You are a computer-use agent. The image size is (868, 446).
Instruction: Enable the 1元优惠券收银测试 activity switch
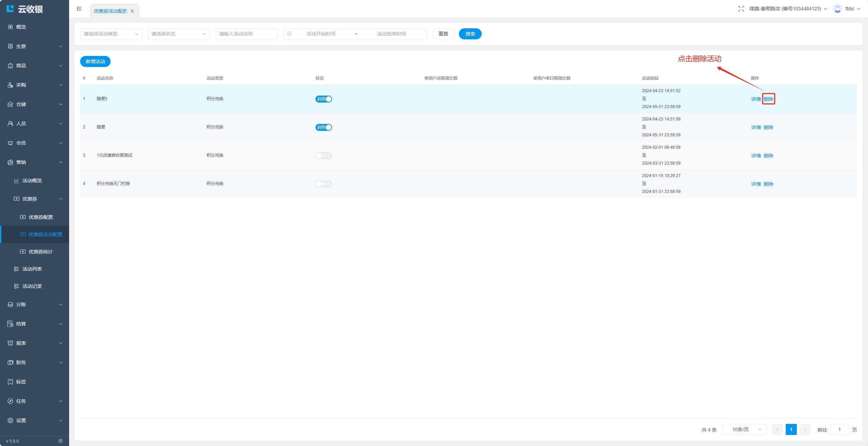click(323, 156)
